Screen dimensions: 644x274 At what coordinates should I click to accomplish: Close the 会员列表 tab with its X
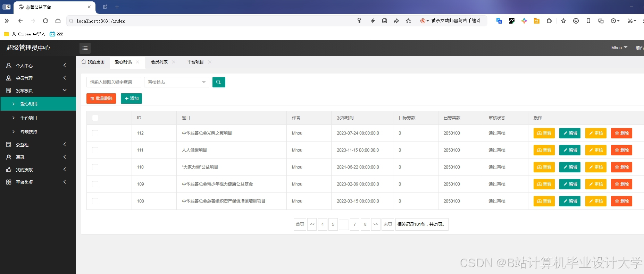pos(174,62)
